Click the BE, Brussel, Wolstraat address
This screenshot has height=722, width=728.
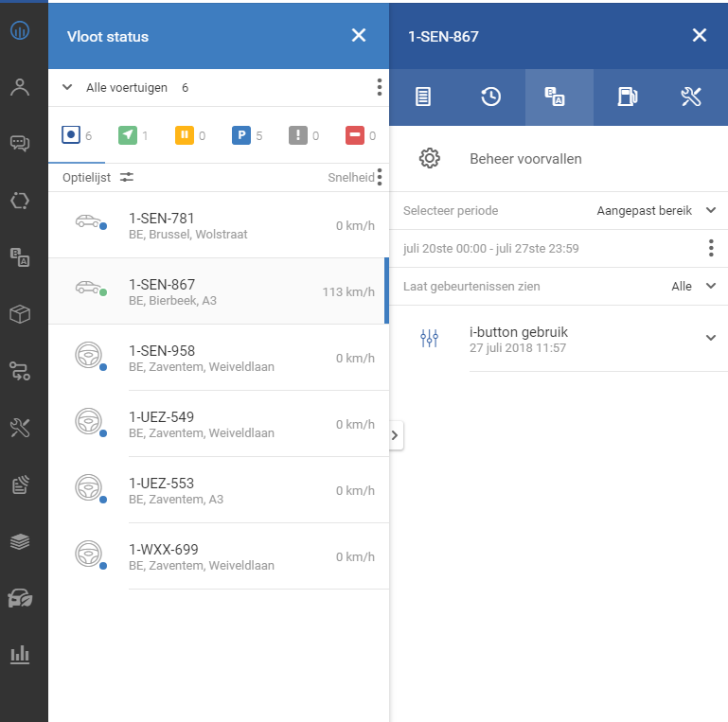click(x=188, y=235)
